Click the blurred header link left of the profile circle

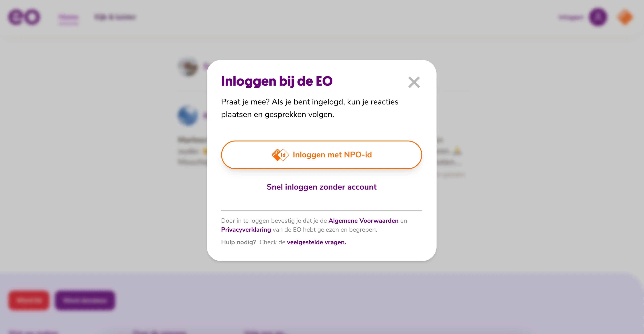pos(571,17)
